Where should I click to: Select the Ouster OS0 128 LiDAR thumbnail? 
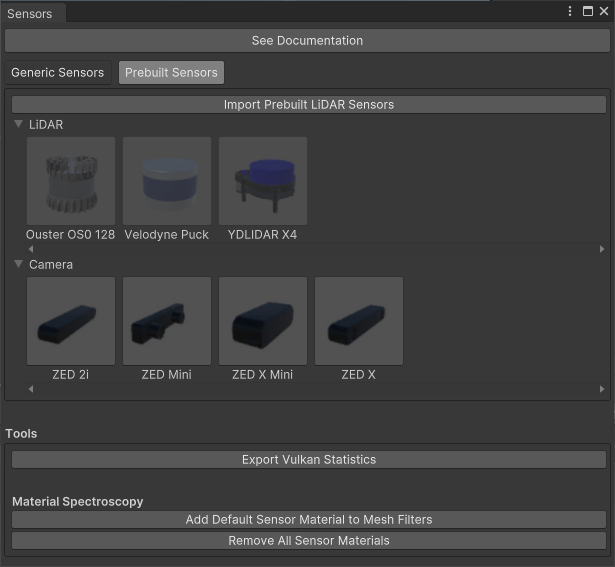point(71,181)
